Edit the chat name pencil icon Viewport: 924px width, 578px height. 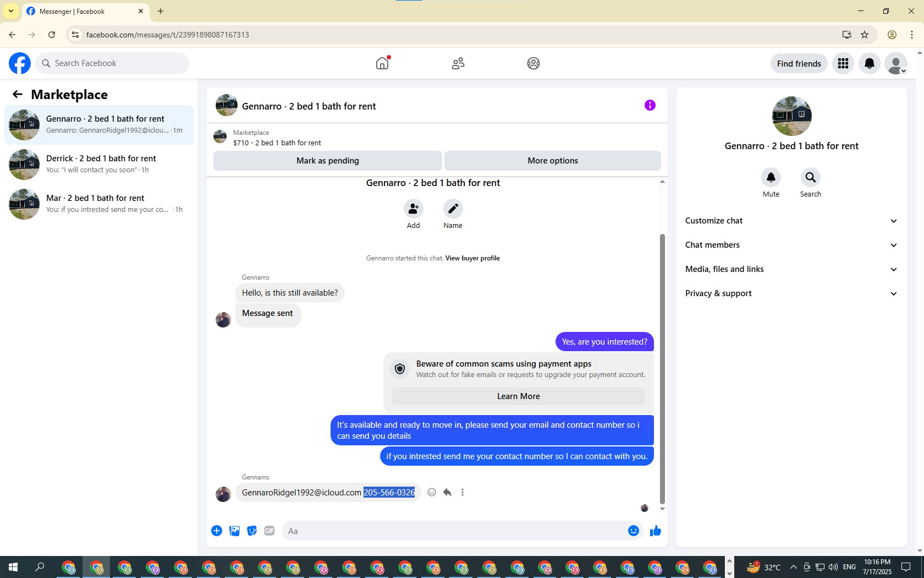[453, 209]
